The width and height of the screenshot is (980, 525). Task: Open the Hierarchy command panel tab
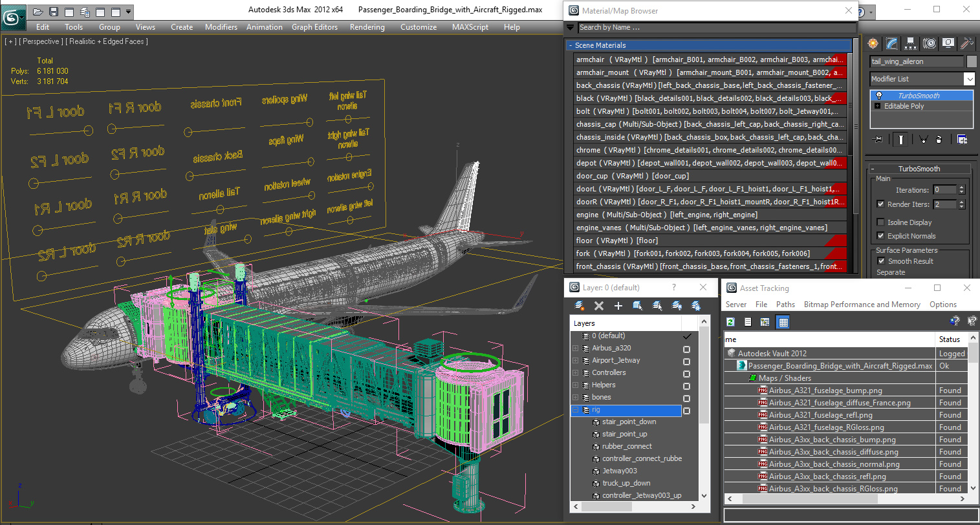tap(911, 43)
